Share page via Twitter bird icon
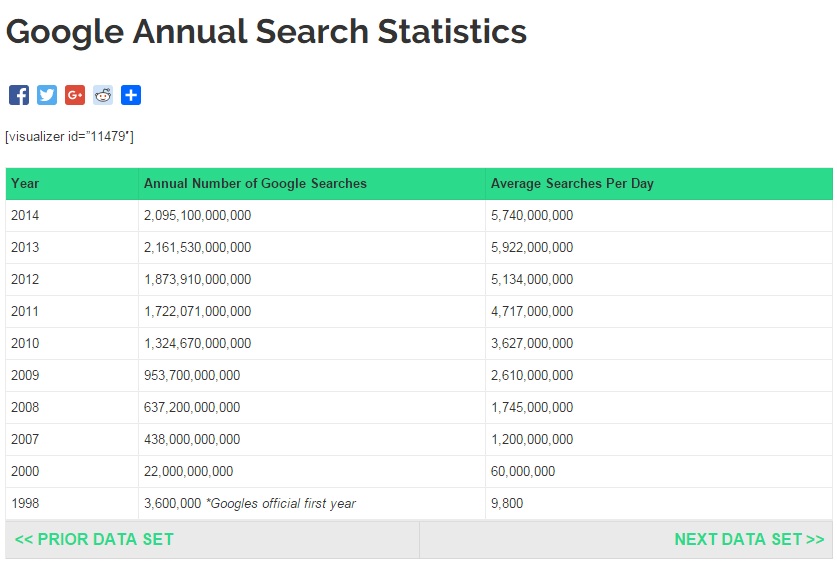Image resolution: width=837 pixels, height=563 pixels. (47, 95)
